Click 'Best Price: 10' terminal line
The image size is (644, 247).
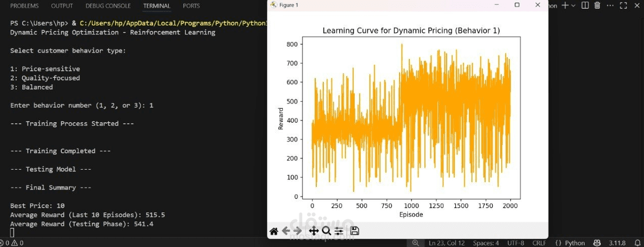(37, 205)
